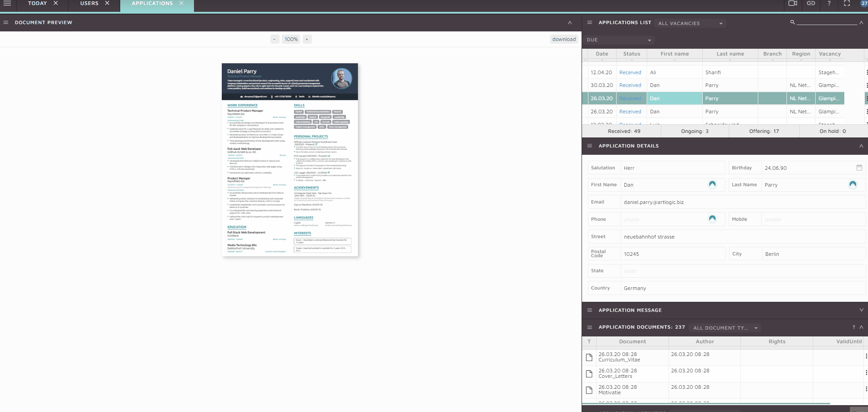Image resolution: width=868 pixels, height=412 pixels.
Task: Open the ALL VACANCIES dropdown
Action: pos(690,23)
